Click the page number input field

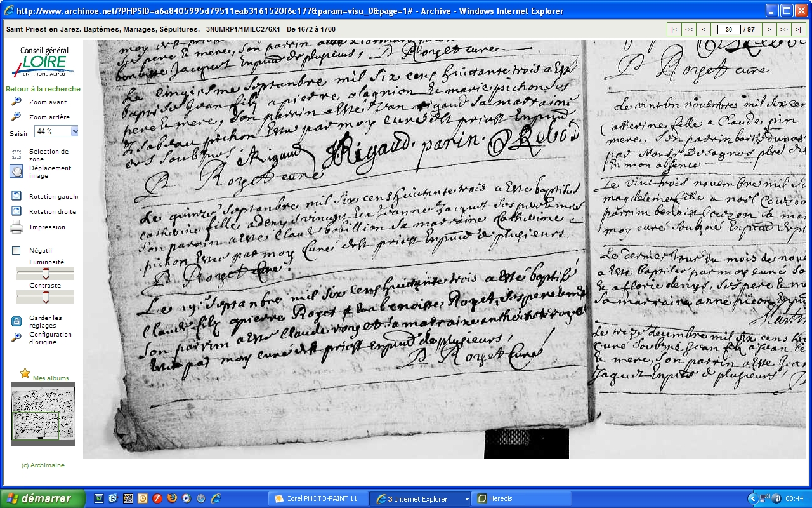tap(730, 29)
